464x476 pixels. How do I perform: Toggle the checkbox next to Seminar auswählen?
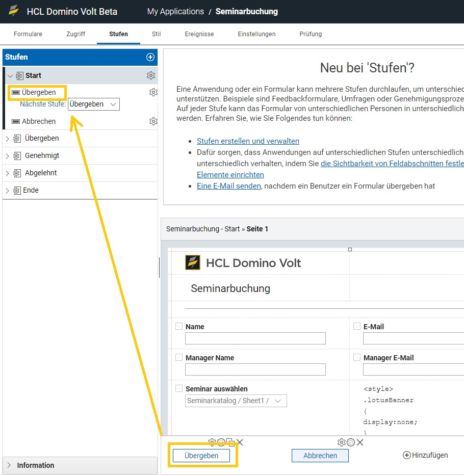coord(179,388)
